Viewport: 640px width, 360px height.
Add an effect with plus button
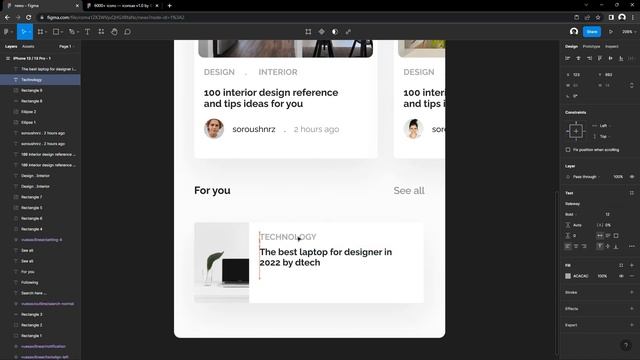(x=632, y=309)
